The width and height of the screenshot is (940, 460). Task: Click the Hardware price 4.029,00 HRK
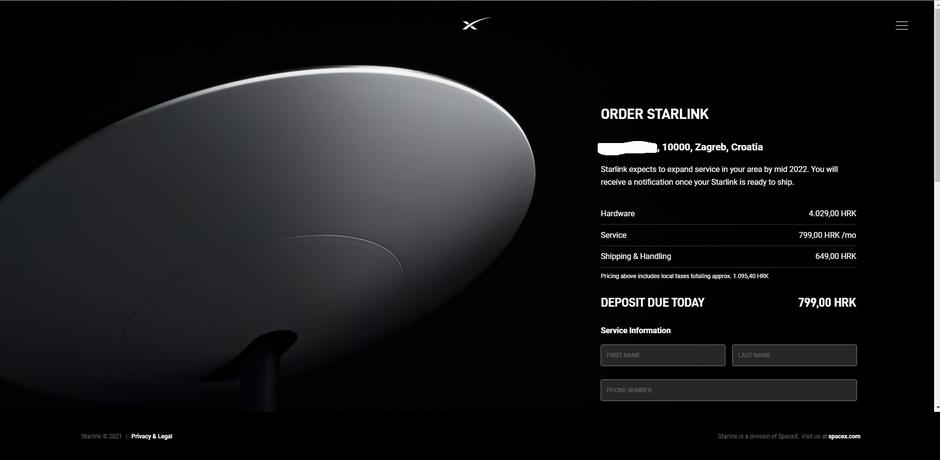(x=832, y=214)
